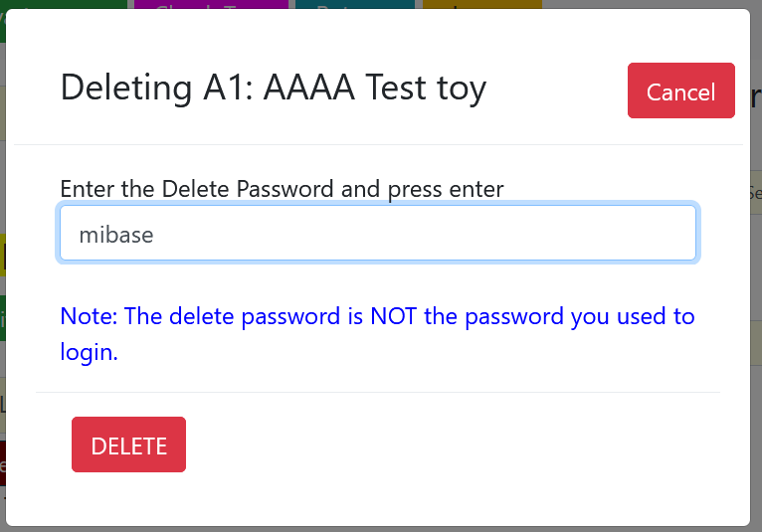Click the green button sliver on the left edge
Viewport: 762px width, 532px height.
3,318
